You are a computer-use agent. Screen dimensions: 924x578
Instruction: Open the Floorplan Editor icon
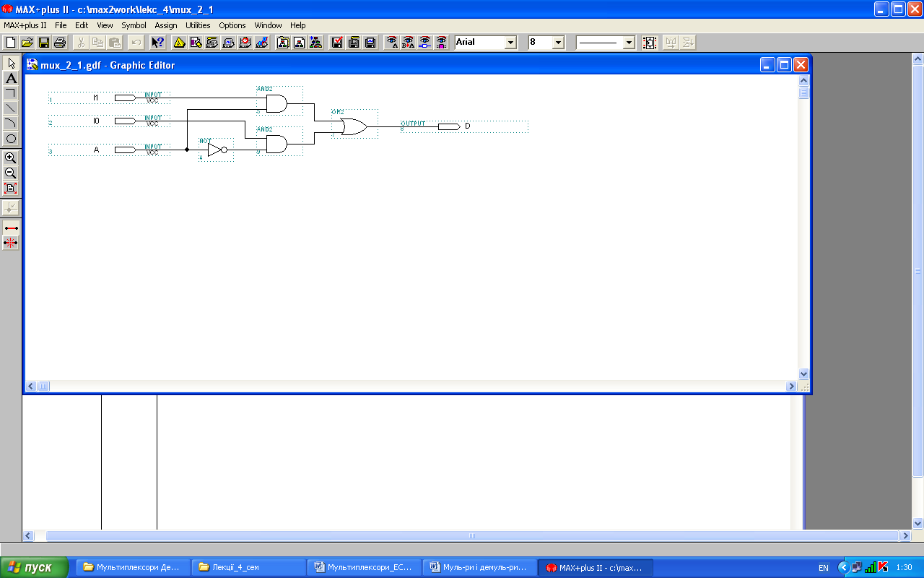point(196,43)
